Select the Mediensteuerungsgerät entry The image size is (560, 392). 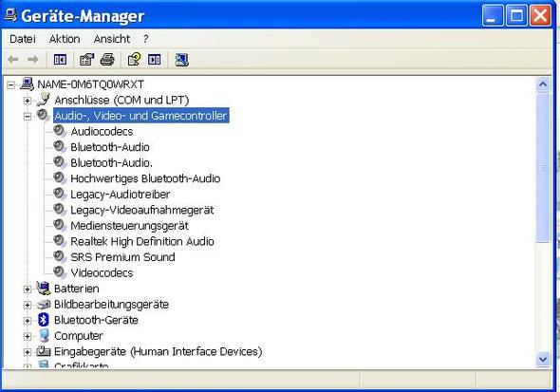click(x=130, y=226)
